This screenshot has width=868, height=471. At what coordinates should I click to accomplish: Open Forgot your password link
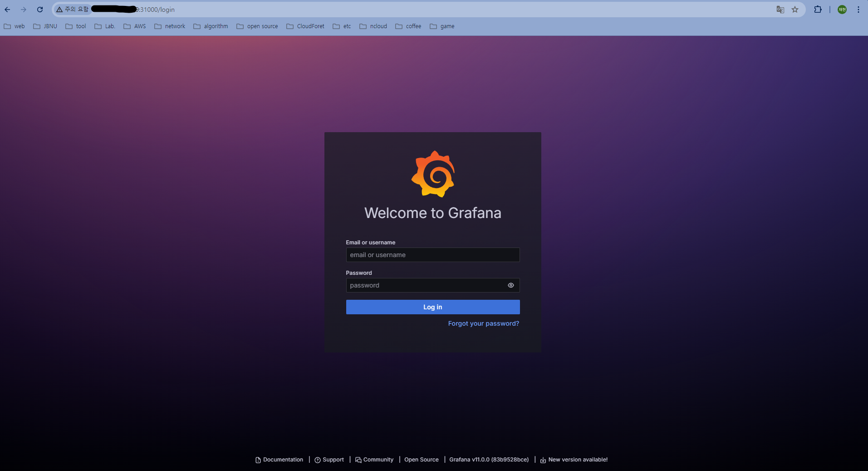(484, 323)
